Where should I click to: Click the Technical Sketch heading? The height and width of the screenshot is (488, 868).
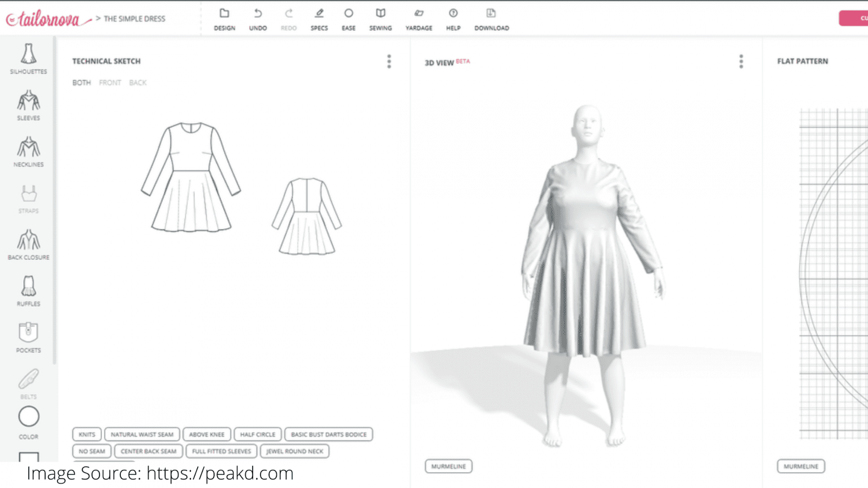(106, 61)
